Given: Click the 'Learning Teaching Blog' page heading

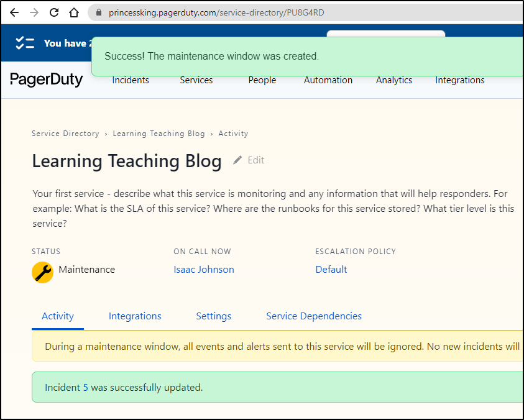Looking at the screenshot, I should tap(127, 161).
